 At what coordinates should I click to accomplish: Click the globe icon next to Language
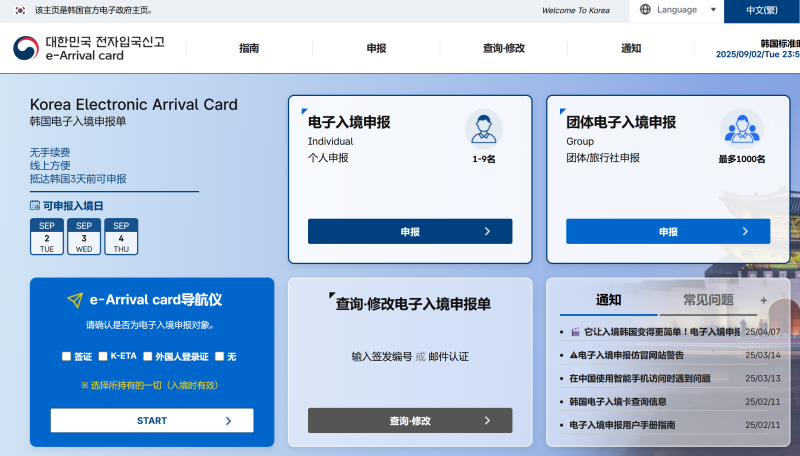pos(645,10)
